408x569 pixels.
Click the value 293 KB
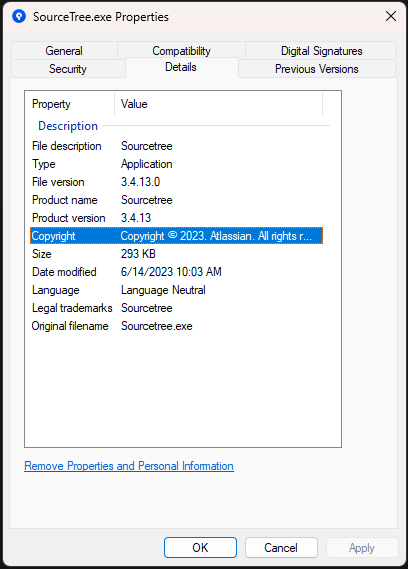point(138,254)
